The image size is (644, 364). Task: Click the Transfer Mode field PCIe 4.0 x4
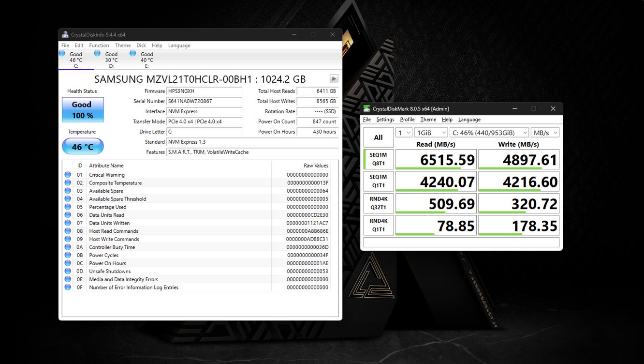click(x=205, y=121)
